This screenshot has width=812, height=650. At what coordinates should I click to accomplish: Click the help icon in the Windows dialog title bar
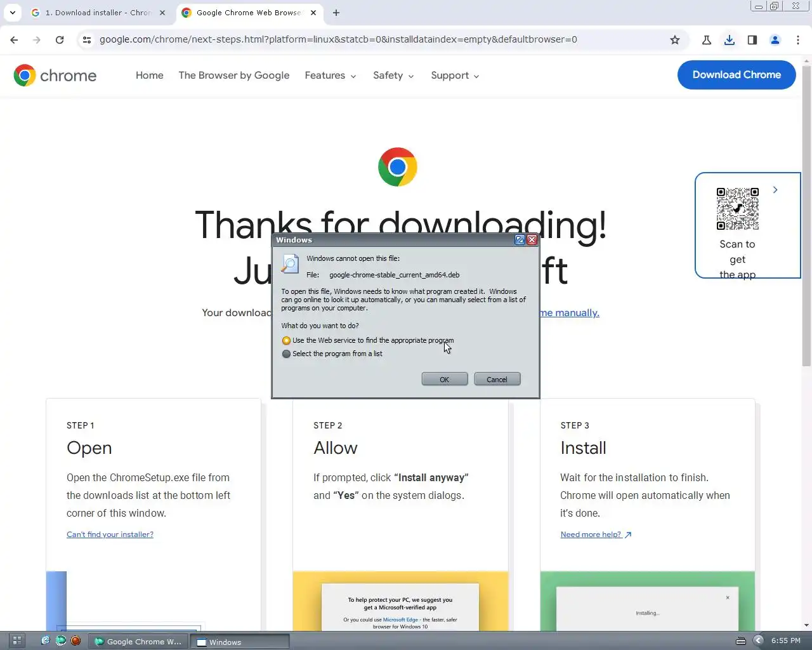(520, 240)
